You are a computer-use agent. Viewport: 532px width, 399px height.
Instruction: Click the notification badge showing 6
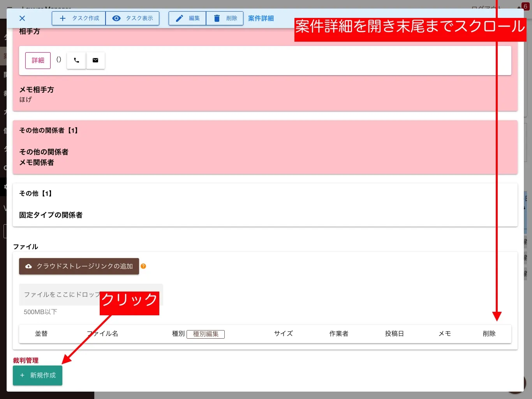(x=525, y=7)
